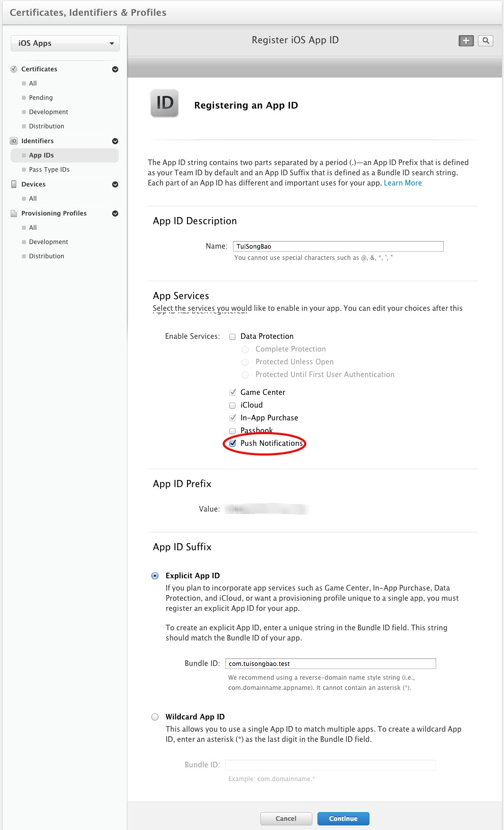Click the explicit Bundle ID input field
This screenshot has width=504, height=830.
pos(330,663)
